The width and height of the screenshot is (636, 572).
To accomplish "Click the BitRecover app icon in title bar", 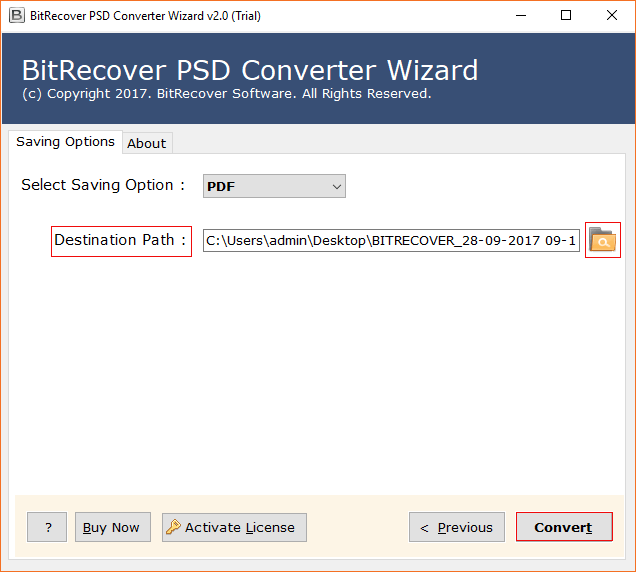I will point(17,15).
